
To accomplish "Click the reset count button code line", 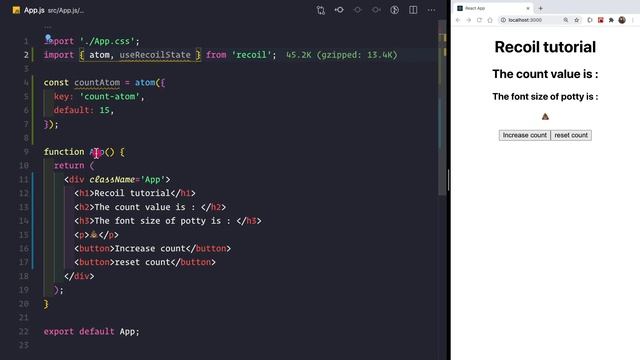I will click(145, 262).
